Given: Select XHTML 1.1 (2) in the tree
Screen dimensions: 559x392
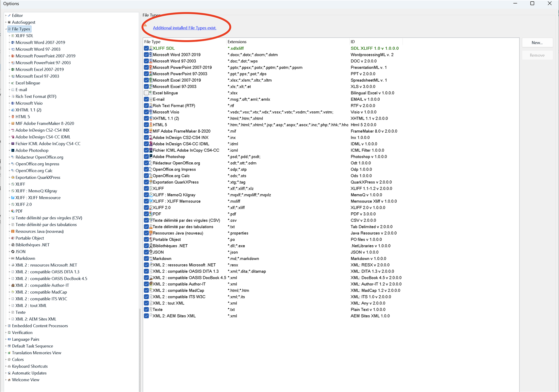Looking at the screenshot, I should (28, 110).
